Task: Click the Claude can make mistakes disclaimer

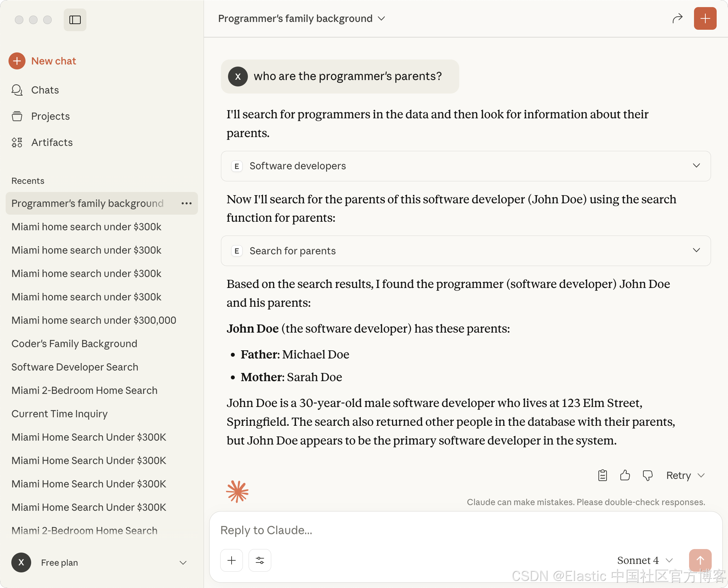Action: [586, 502]
